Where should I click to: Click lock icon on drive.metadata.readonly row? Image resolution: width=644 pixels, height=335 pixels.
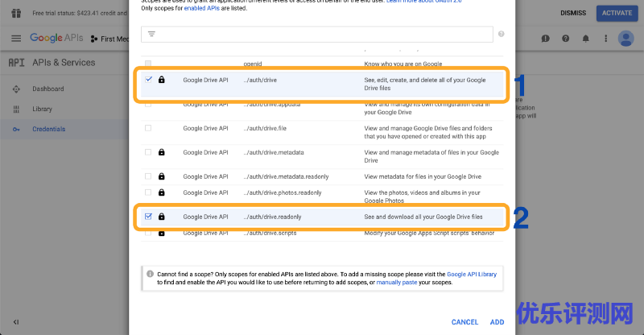[x=162, y=176]
